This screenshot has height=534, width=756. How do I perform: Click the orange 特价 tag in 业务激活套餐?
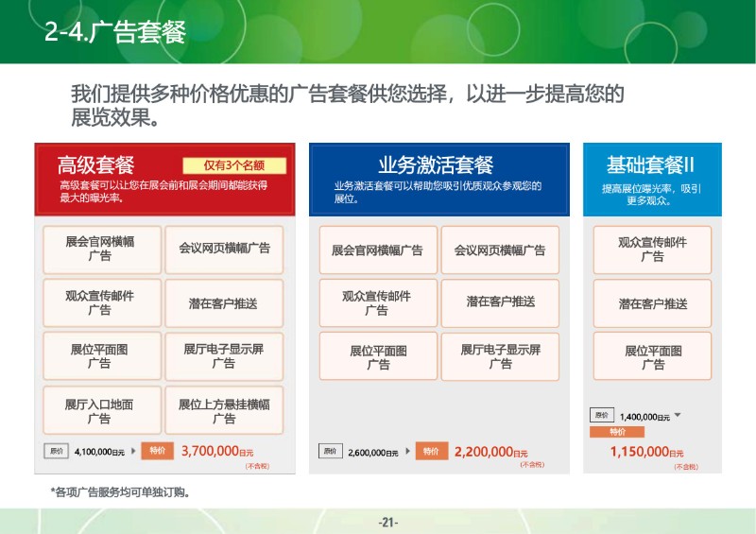click(430, 452)
